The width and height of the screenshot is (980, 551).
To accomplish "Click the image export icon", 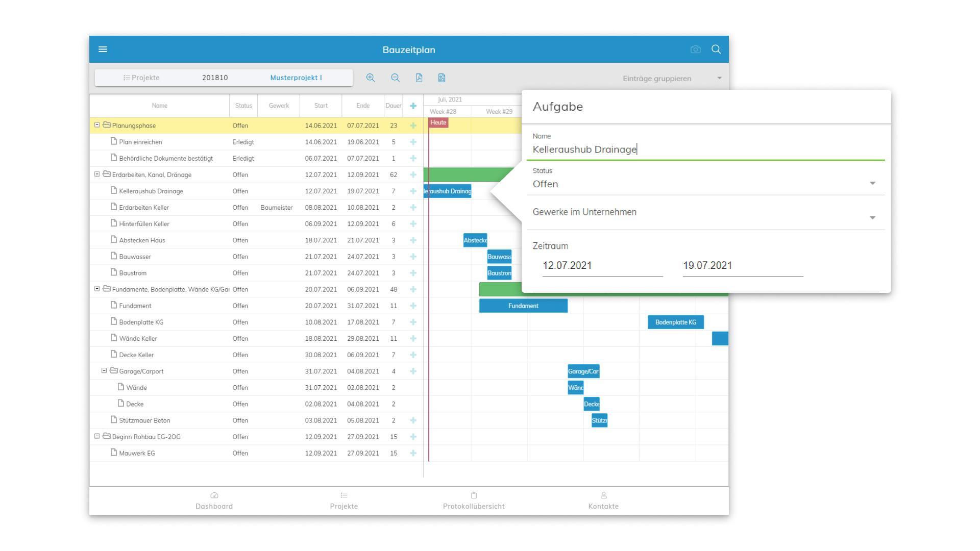I will [442, 78].
